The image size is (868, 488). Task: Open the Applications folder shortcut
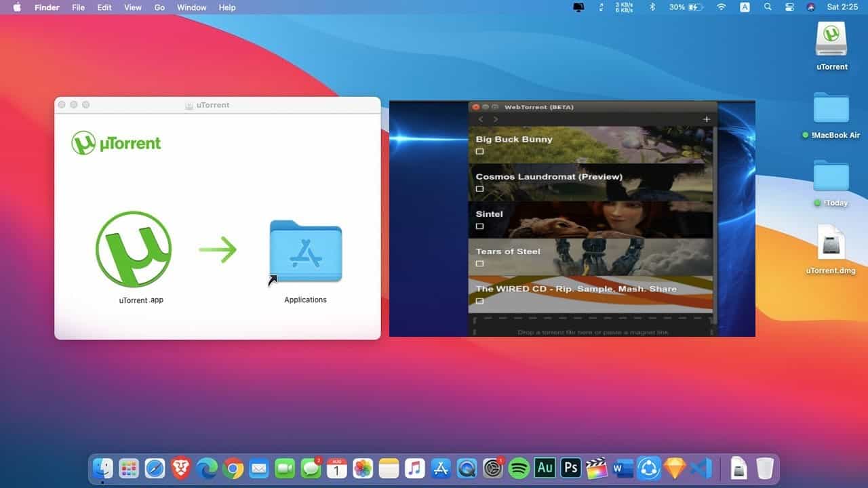coord(305,251)
